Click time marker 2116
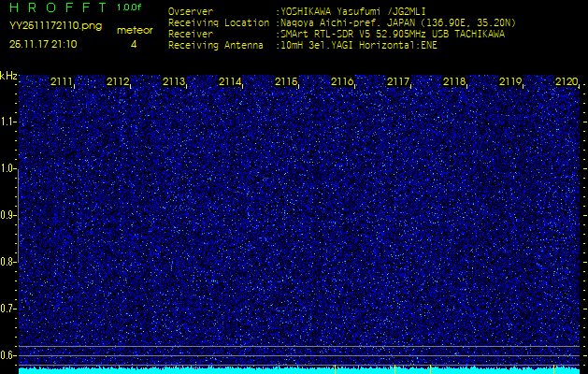The width and height of the screenshot is (588, 374). 342,81
